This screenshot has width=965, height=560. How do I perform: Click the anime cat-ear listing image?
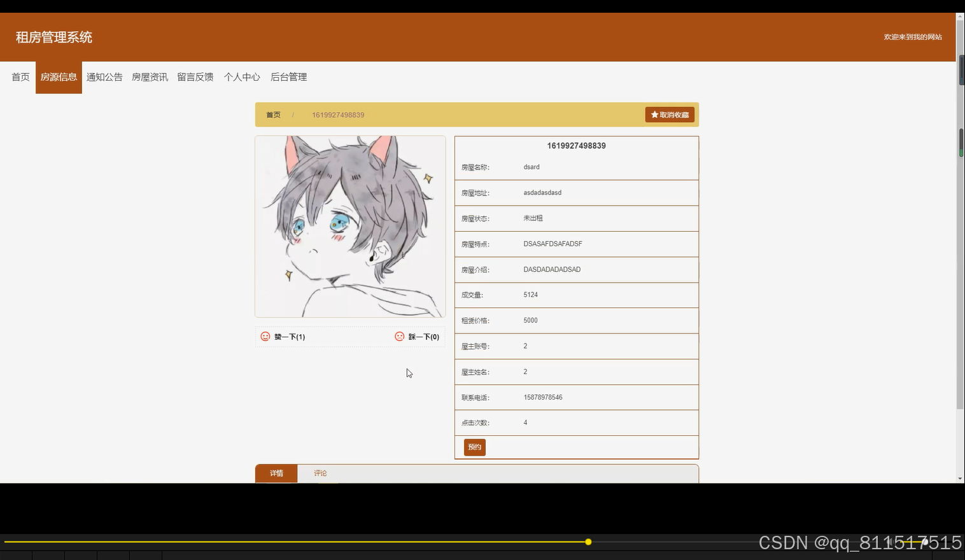(349, 226)
